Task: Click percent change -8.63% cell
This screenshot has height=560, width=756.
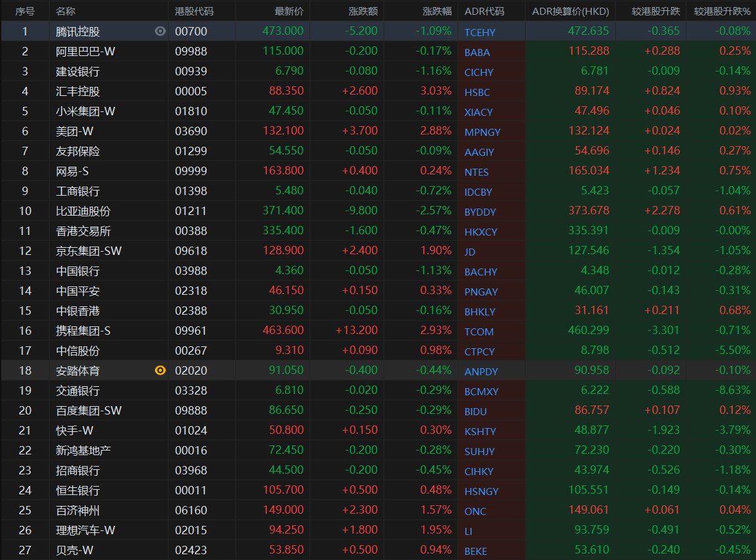Action: coord(732,389)
